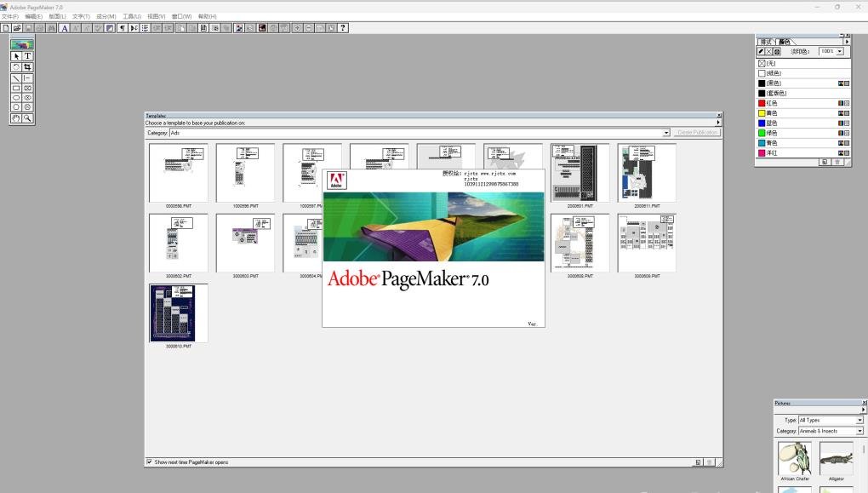Select the Polygon Frame tool
The height and width of the screenshot is (493, 868).
coord(28,107)
